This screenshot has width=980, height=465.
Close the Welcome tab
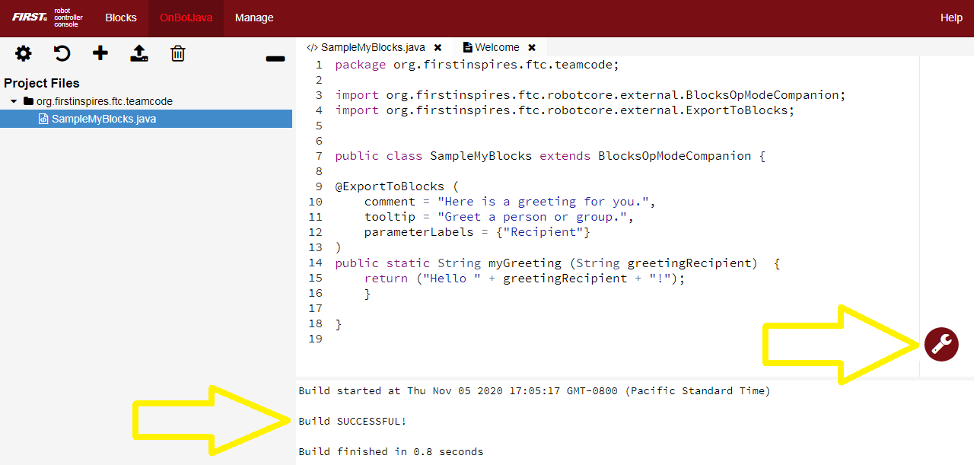point(532,47)
